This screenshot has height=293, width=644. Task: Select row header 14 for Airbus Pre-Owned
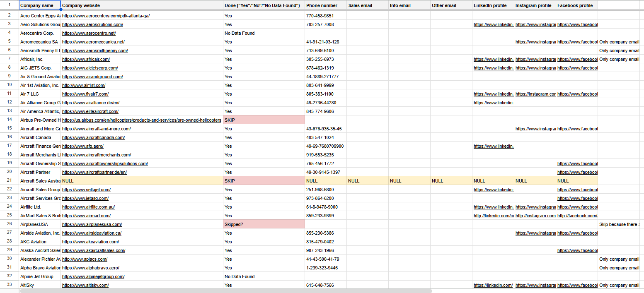[10, 120]
